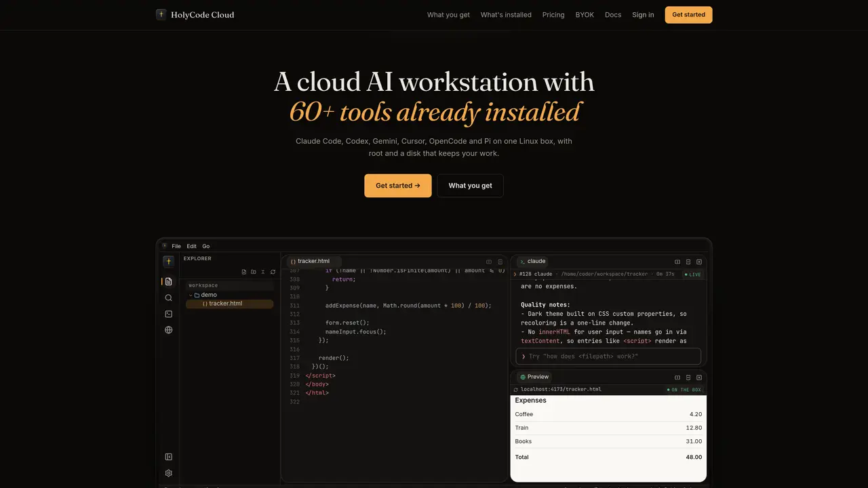
Task: Collapse the demo folder in the tree
Action: pos(191,295)
